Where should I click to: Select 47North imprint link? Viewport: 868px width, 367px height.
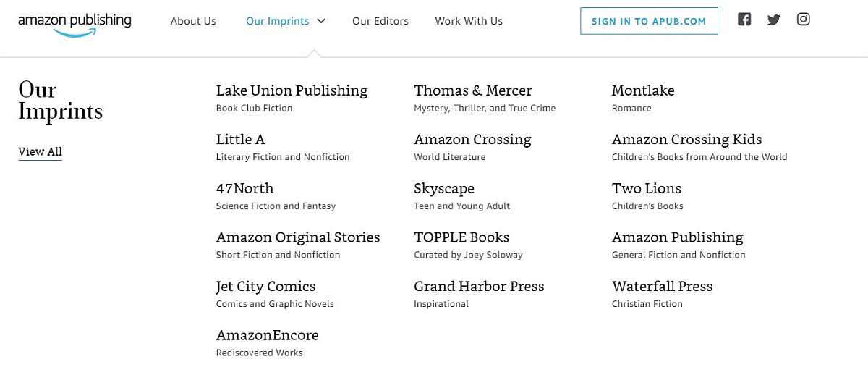point(244,188)
